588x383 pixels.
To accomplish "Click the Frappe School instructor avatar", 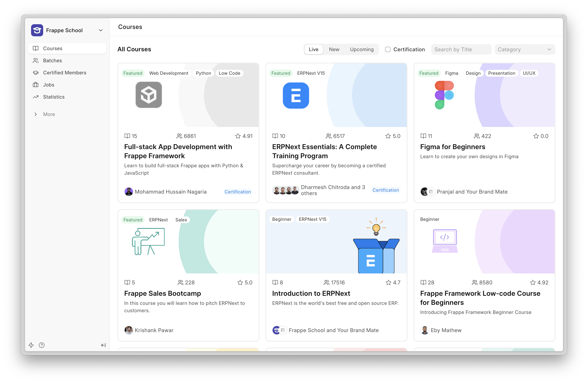I will [276, 330].
